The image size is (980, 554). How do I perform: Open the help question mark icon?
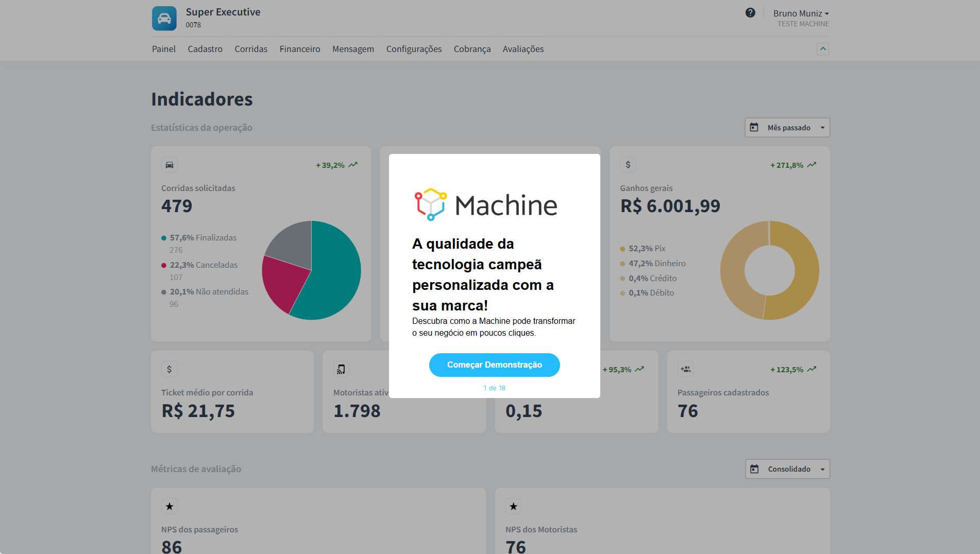(x=750, y=13)
